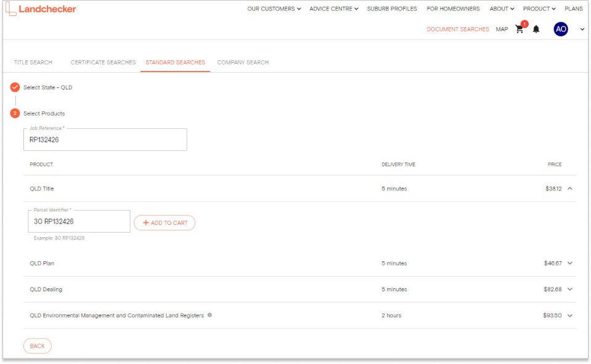Open the Map link
Screen dimensions: 591x364
click(502, 29)
